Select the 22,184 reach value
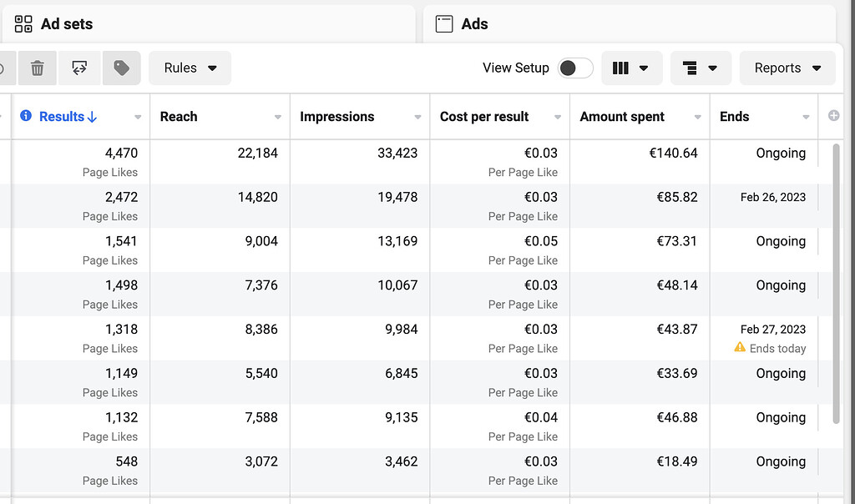Image resolution: width=855 pixels, height=504 pixels. pyautogui.click(x=257, y=153)
